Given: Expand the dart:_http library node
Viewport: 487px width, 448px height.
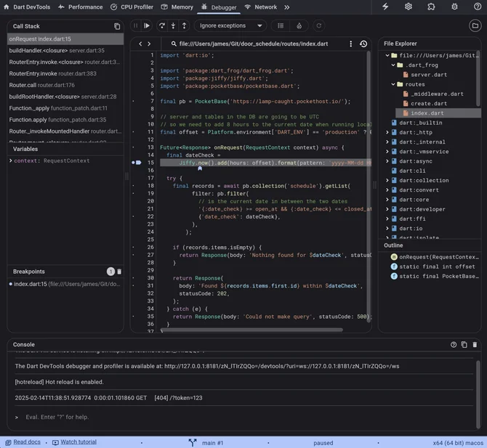Looking at the screenshot, I should coord(387,132).
